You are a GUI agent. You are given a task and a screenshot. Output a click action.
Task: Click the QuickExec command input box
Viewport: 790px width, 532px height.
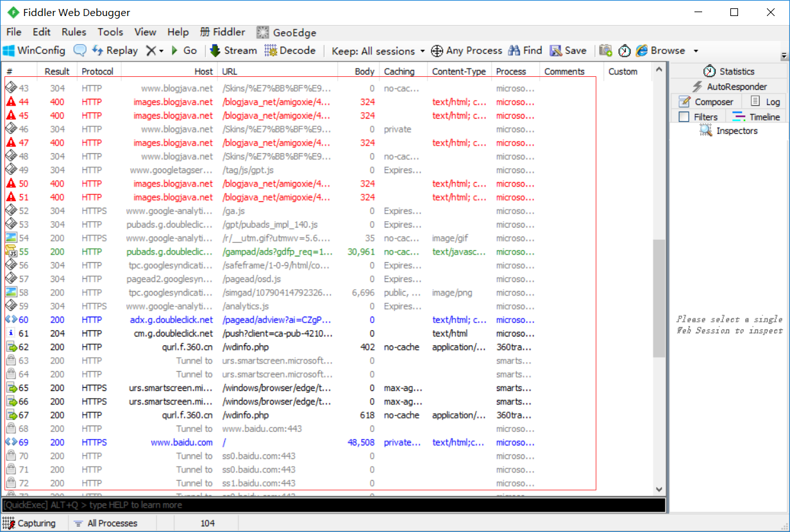pyautogui.click(x=333, y=505)
